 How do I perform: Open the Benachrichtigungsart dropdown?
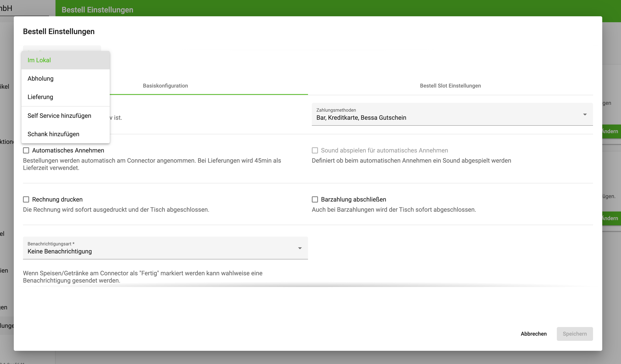[x=165, y=248]
